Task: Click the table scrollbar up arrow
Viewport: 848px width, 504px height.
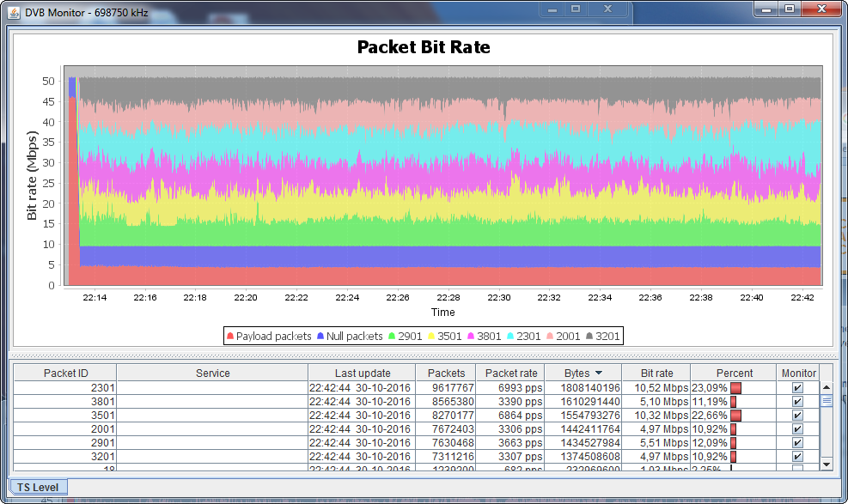Action: point(827,387)
